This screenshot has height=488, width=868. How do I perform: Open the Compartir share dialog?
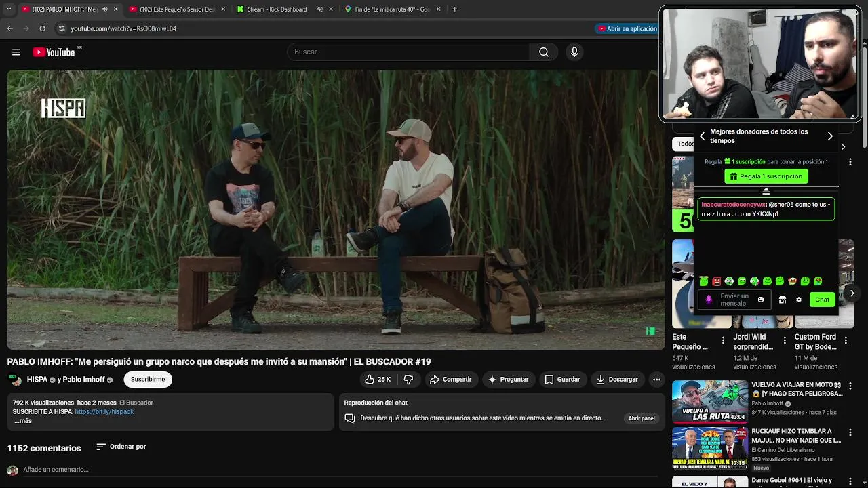(x=450, y=380)
